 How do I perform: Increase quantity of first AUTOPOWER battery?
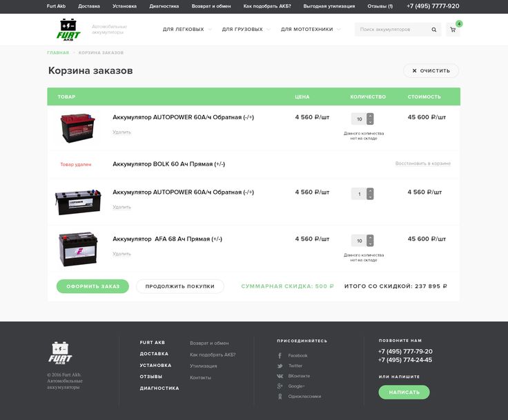pyautogui.click(x=371, y=116)
